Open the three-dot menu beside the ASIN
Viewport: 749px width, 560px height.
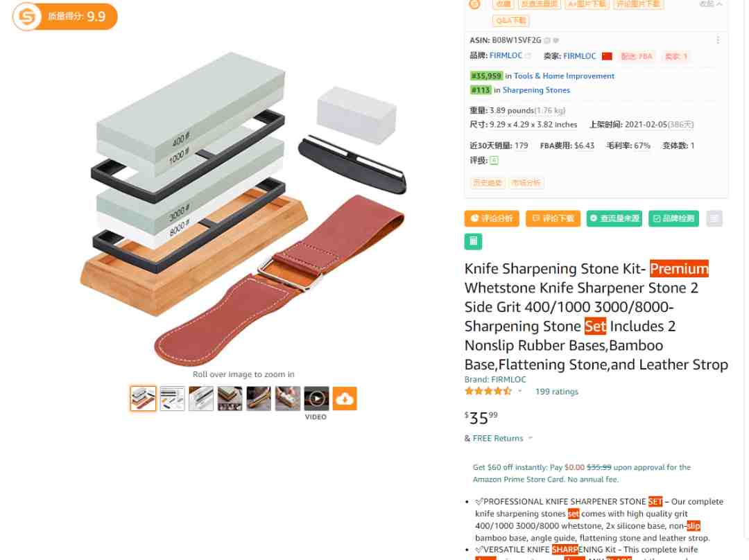(718, 40)
